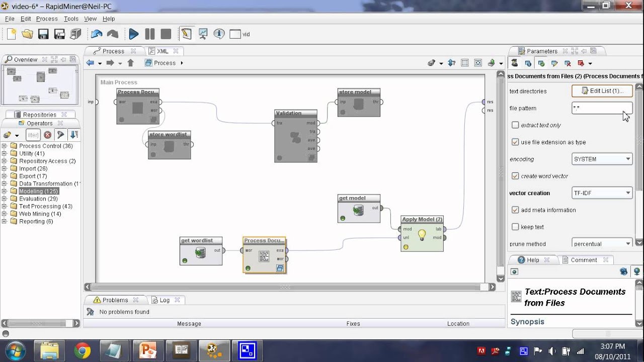Switch to the XML tab
The image size is (644, 362).
163,51
